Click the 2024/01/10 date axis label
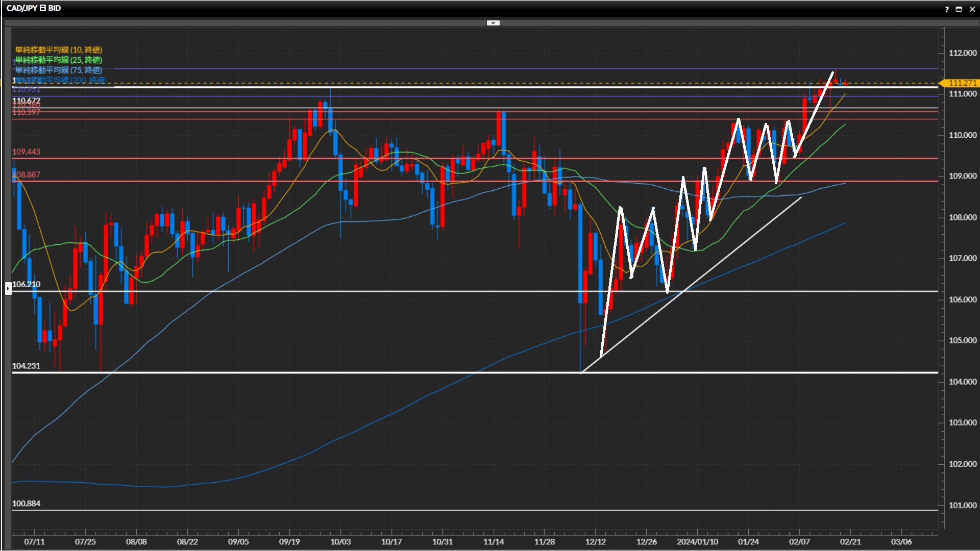 tap(697, 542)
